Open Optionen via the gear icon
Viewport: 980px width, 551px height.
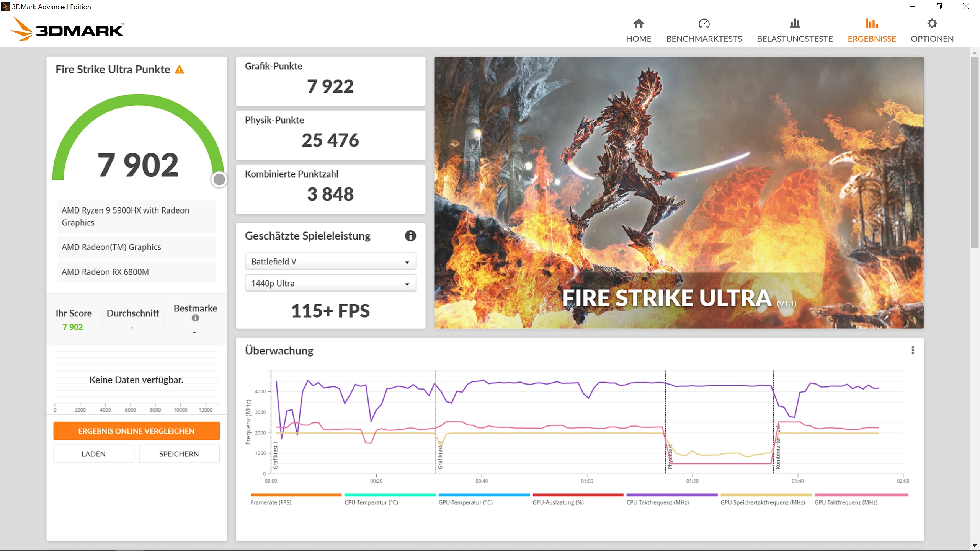[932, 24]
